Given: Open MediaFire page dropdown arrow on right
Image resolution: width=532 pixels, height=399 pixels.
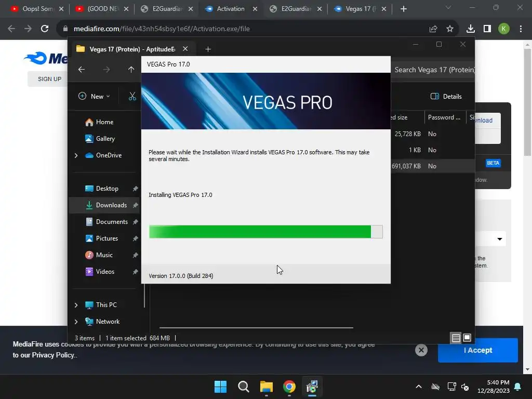Looking at the screenshot, I should pos(499,239).
